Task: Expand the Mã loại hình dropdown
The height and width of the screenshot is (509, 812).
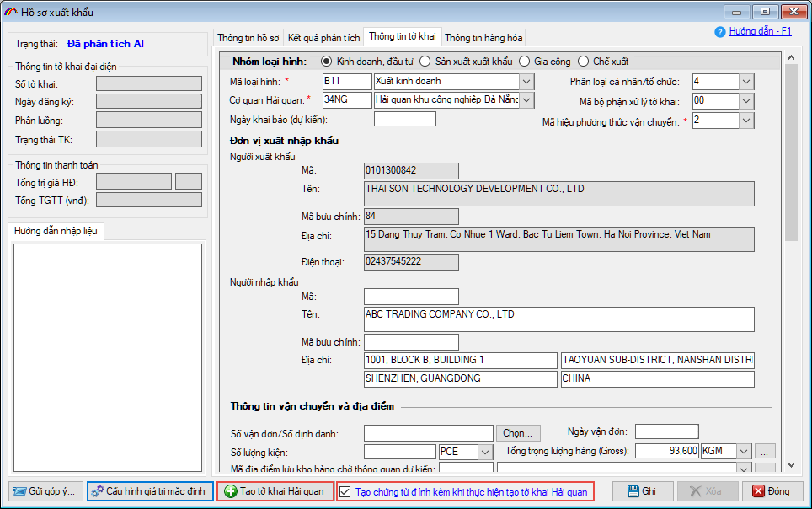Action: [526, 81]
